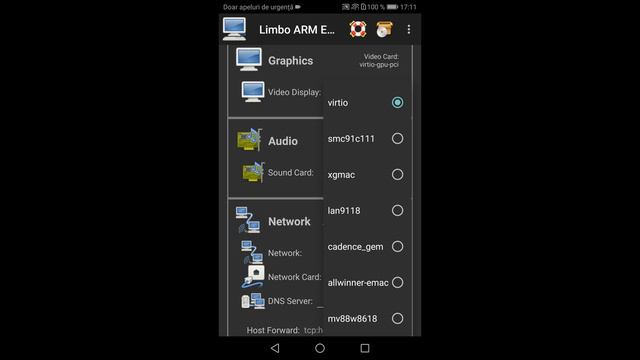Viewport: 640px width, 360px height.
Task: Select the xgmac radio button
Action: 397,174
